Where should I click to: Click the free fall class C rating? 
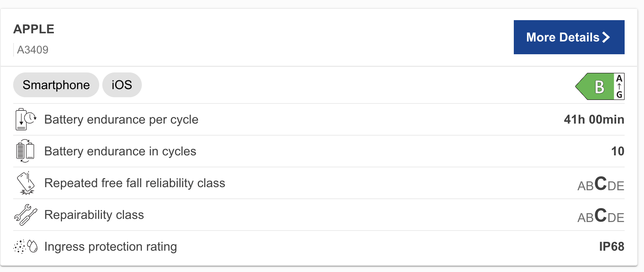pos(601,184)
